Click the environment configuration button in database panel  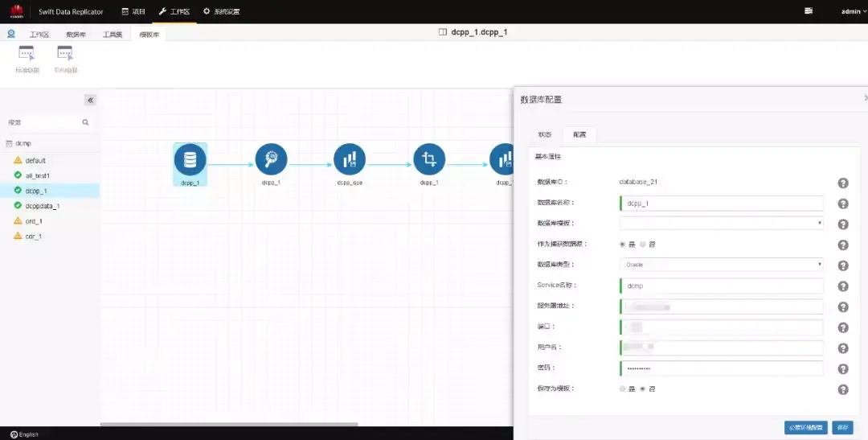click(x=806, y=427)
